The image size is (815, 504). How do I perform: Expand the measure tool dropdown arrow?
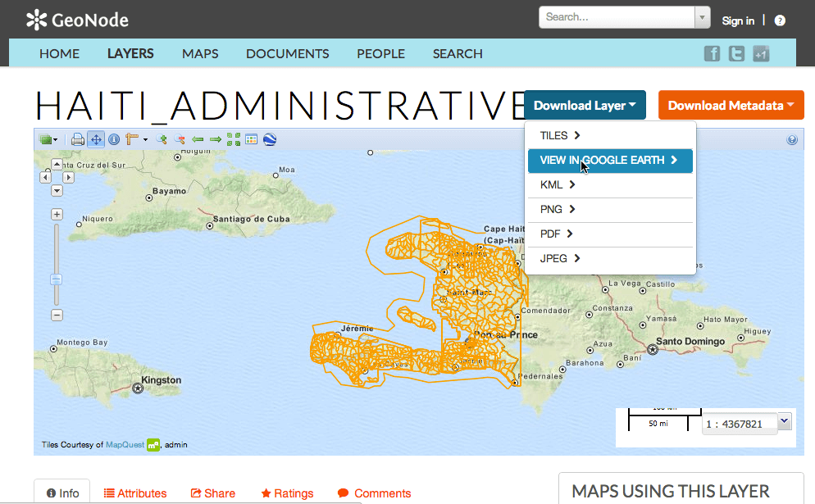(146, 140)
